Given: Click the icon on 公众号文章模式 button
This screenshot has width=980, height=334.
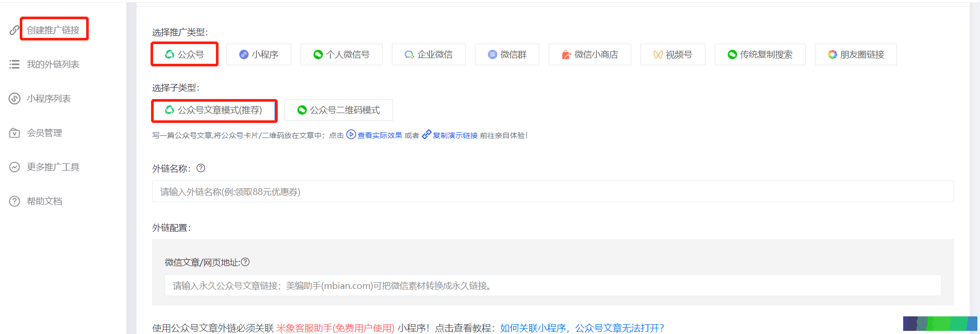Looking at the screenshot, I should 169,110.
